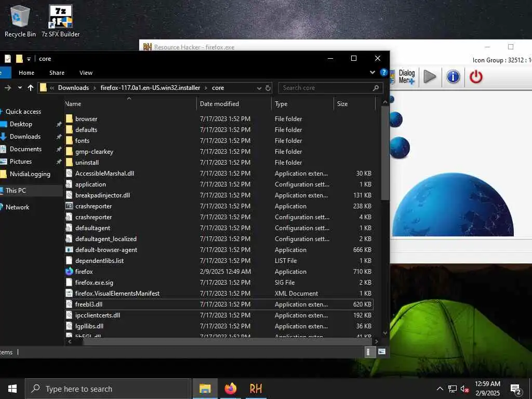Screen dimensions: 532x399
Task: Click the search magnifier icon in Search core
Action: coord(376,88)
